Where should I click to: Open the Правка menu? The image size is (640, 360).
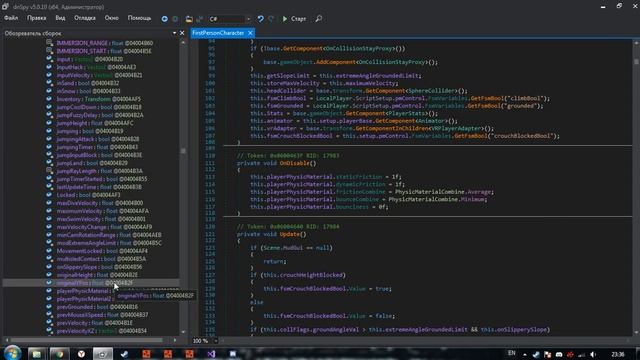[36, 18]
